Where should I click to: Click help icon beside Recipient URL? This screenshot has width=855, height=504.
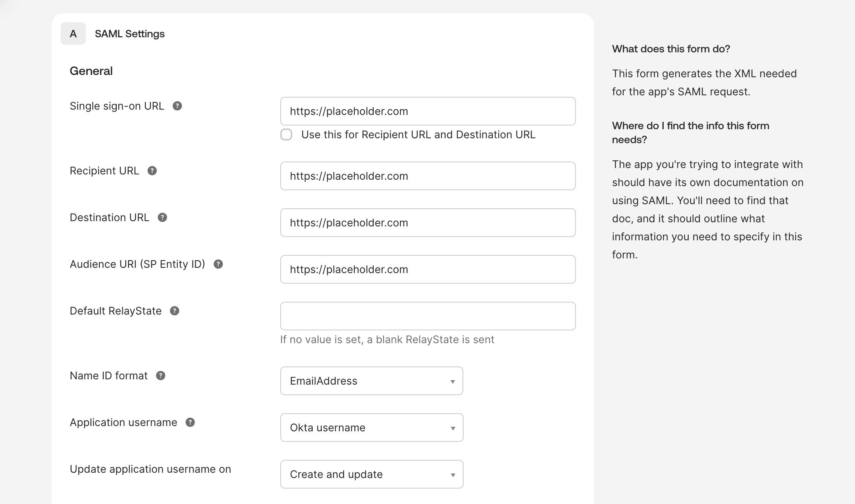pos(152,171)
